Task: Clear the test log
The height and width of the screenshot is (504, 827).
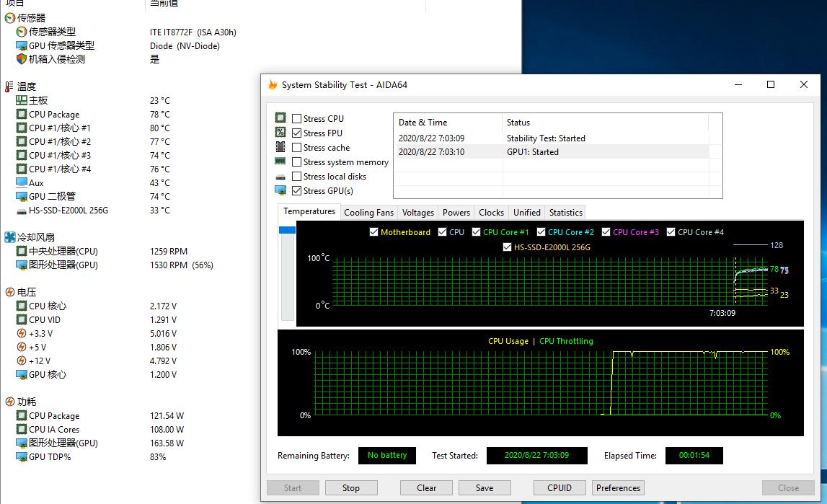Action: (426, 487)
